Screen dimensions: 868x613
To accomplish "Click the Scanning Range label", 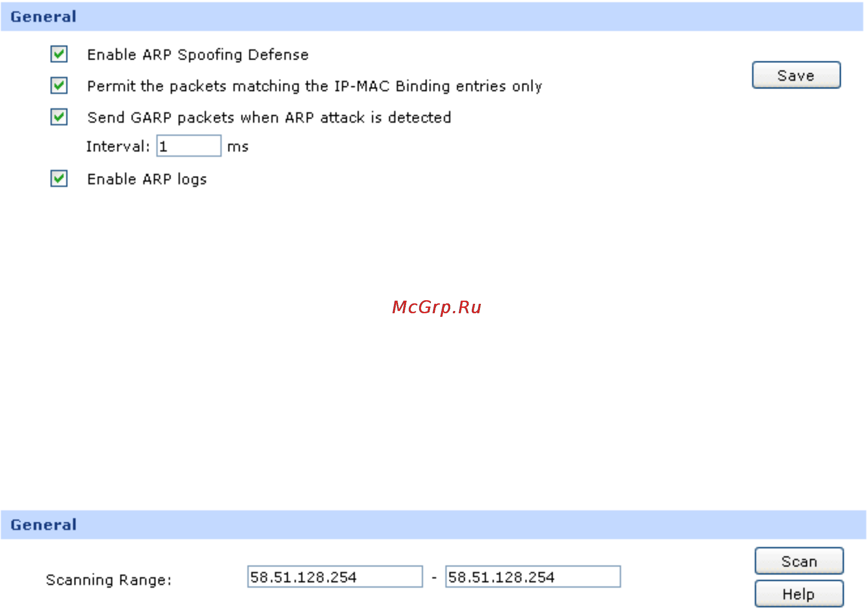I will 108,580.
